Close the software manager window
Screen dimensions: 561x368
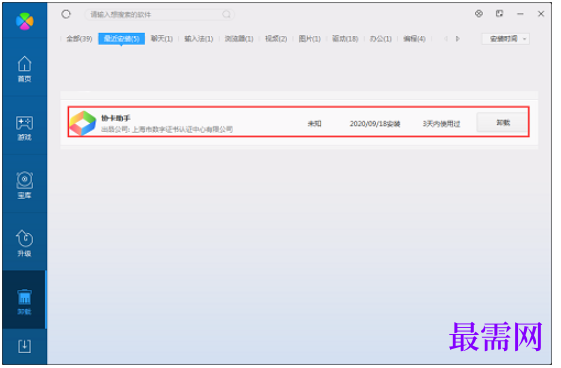tap(541, 14)
